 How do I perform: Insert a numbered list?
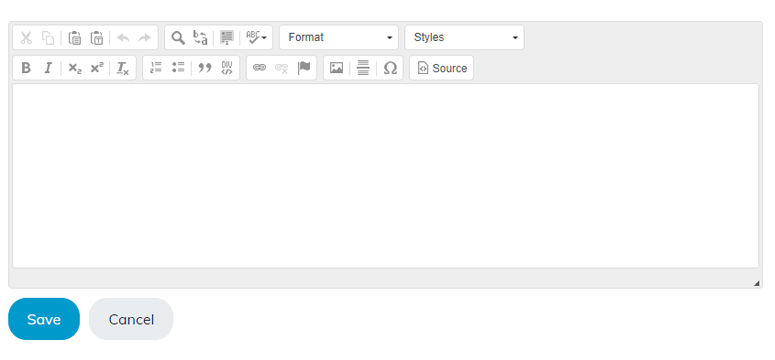156,68
